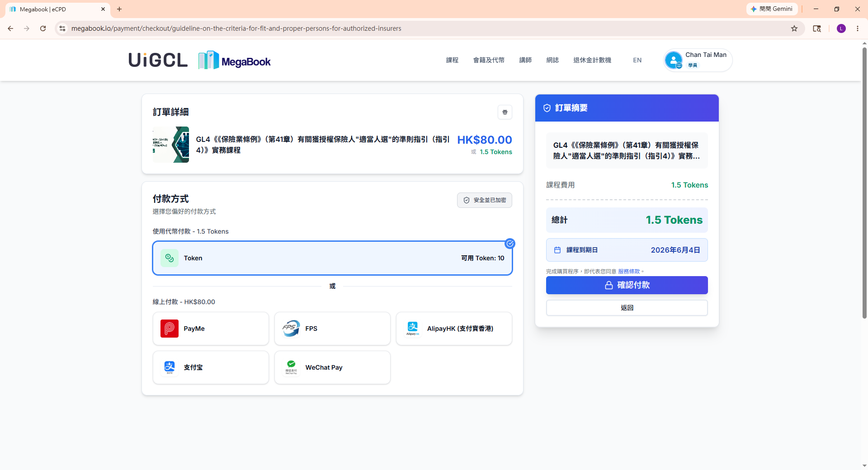The image size is (868, 470).
Task: Open the 課程 menu
Action: [452, 60]
